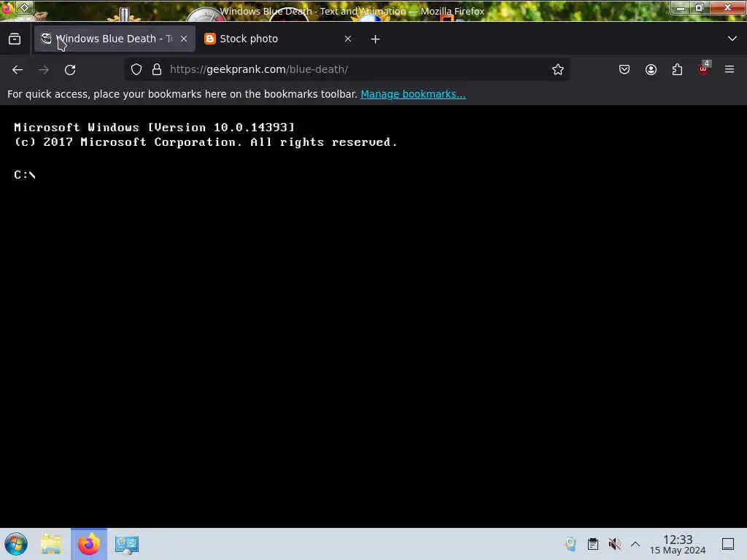Viewport: 747px width, 560px height.
Task: Go back to the previous page
Action: [18, 70]
